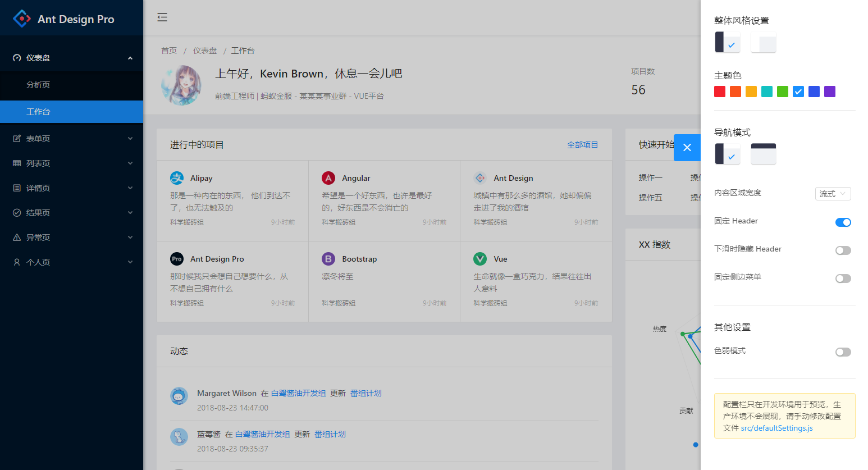Expand the 结果页 submenu
This screenshot has height=470, width=868.
(x=130, y=213)
